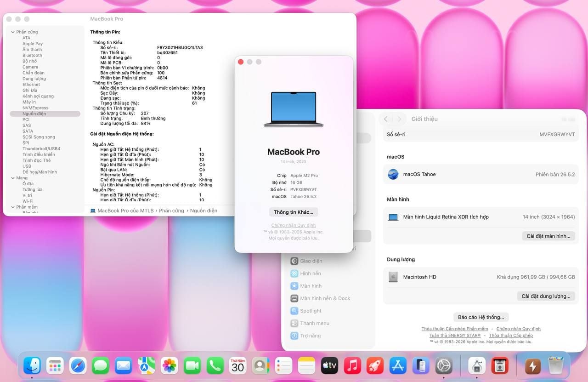Open the Music app in the Dock
This screenshot has width=588, height=382.
[352, 366]
